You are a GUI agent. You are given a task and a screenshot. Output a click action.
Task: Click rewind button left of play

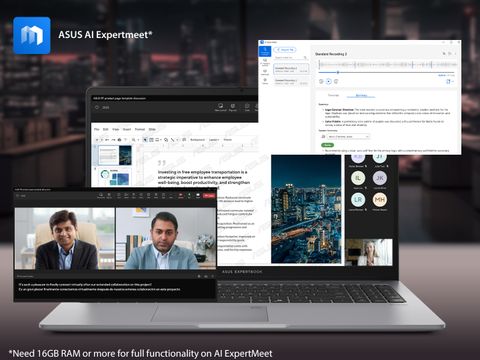pyautogui.click(x=321, y=81)
